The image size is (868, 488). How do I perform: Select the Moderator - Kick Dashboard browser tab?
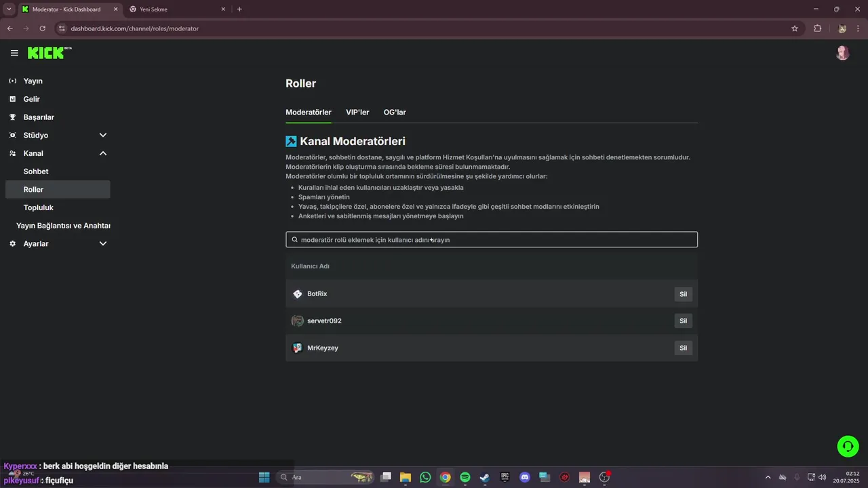point(68,9)
